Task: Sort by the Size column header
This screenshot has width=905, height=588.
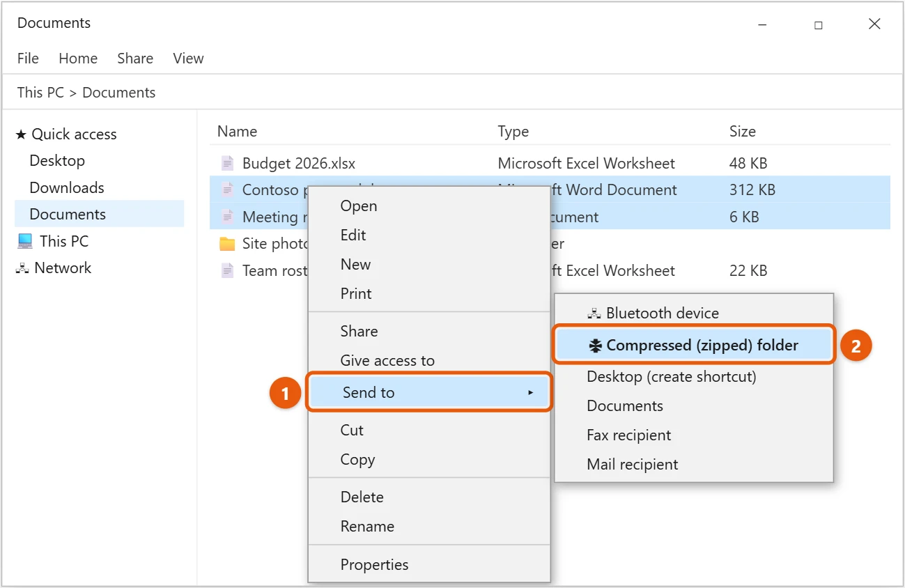Action: (743, 132)
